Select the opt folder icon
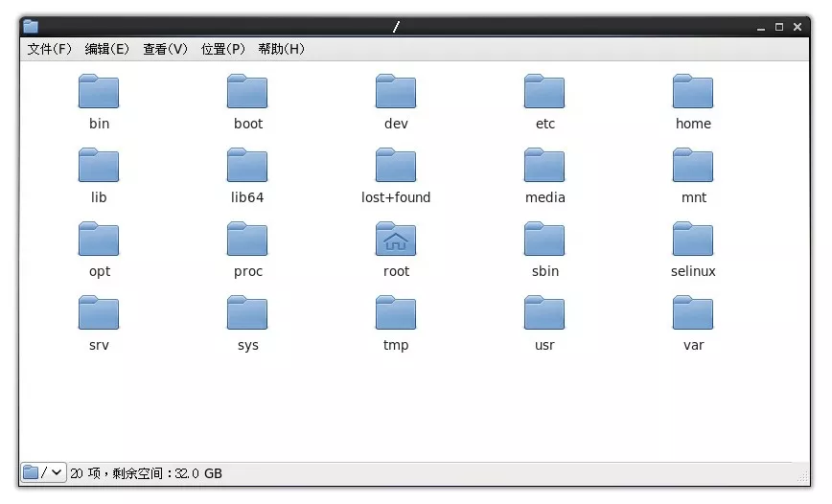The image size is (832, 504). (99, 239)
